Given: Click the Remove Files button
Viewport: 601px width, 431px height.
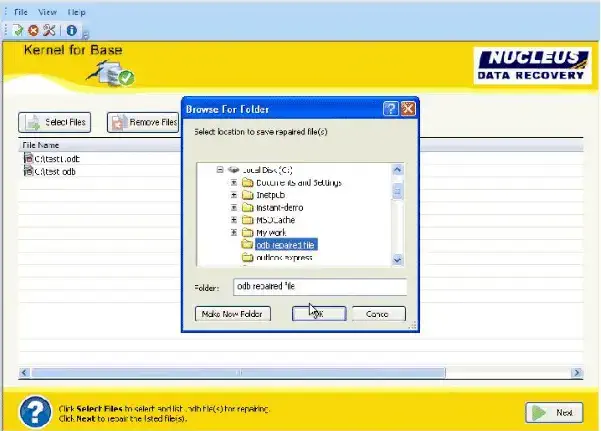Looking at the screenshot, I should click(143, 122).
